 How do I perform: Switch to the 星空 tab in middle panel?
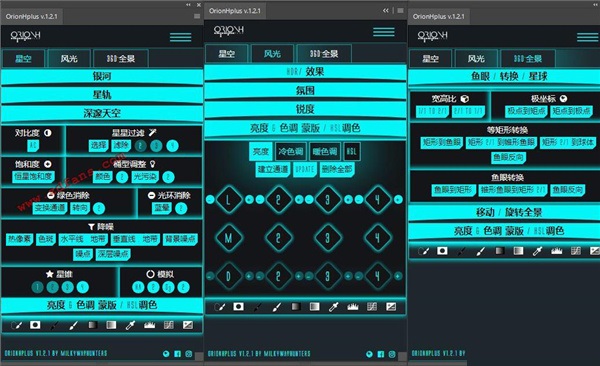pos(227,54)
